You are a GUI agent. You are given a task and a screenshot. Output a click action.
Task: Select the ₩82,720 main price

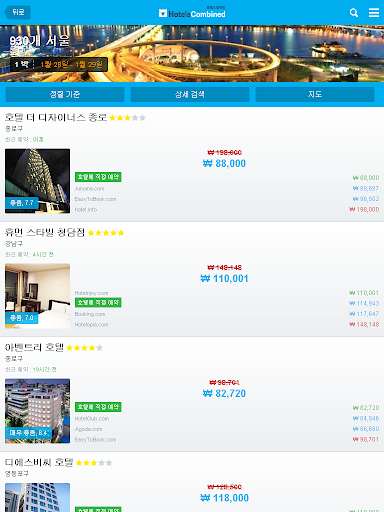(224, 393)
